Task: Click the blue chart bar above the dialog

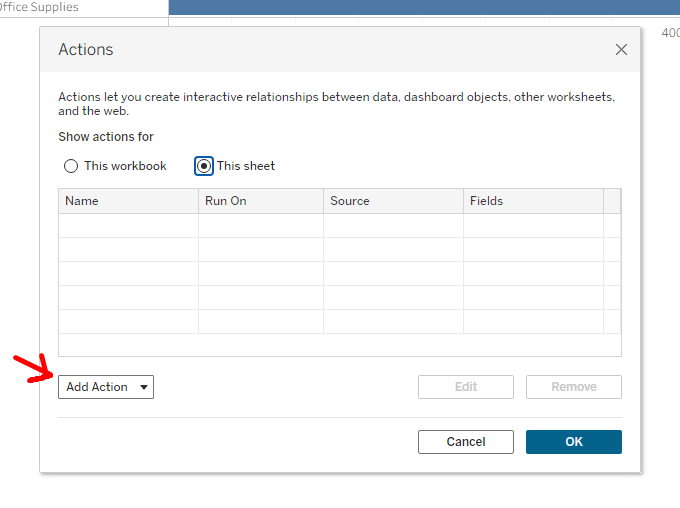Action: click(x=420, y=7)
